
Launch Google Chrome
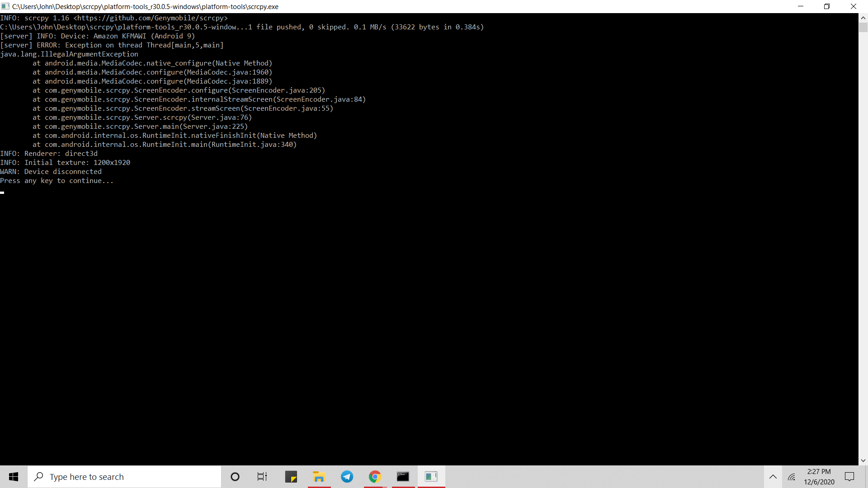375,477
